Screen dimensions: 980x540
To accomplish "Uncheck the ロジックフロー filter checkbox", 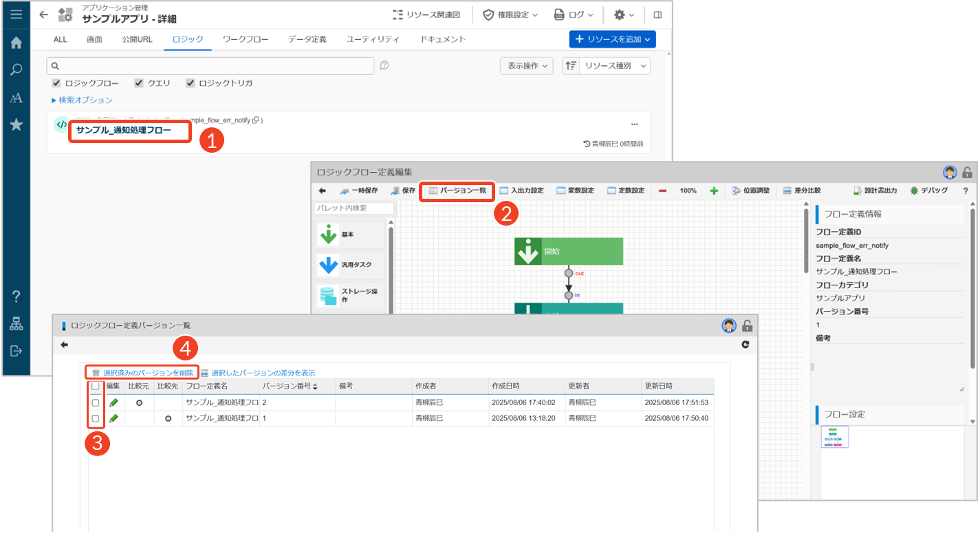I will [x=56, y=83].
